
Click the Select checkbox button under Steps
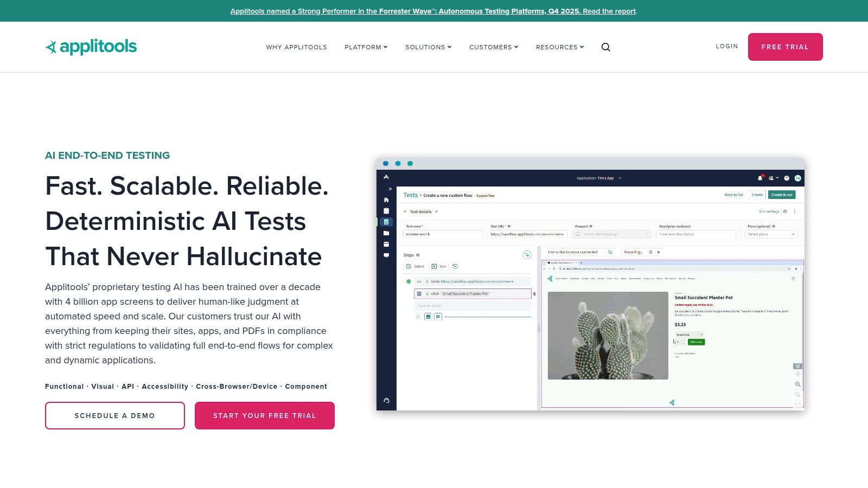coord(416,266)
